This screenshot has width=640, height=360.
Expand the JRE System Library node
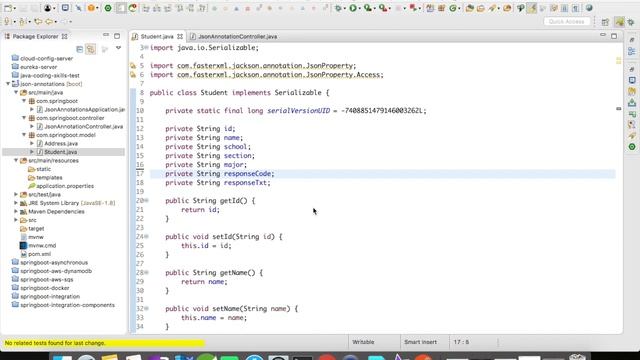(x=16, y=203)
